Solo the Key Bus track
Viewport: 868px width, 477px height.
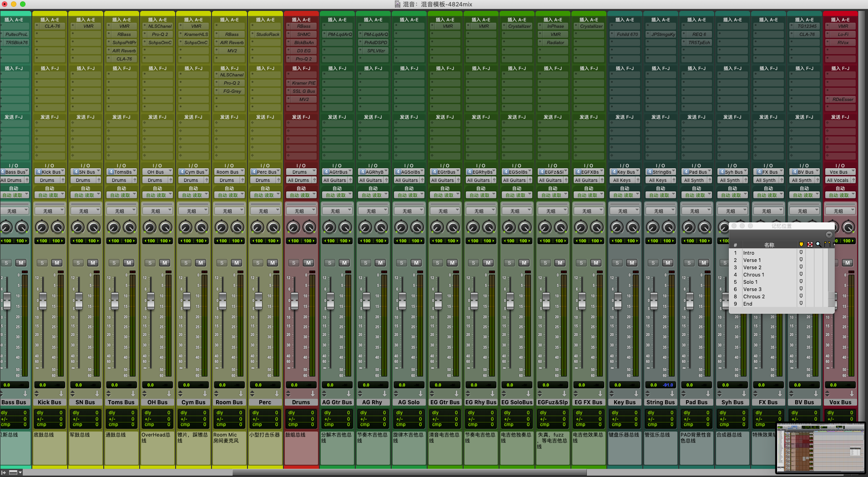(617, 263)
